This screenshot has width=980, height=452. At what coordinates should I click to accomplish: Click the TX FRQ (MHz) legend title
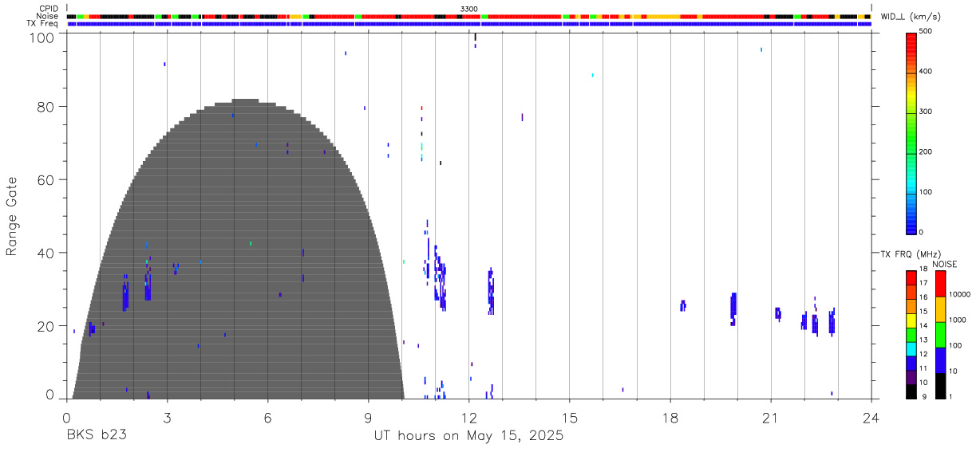point(909,254)
